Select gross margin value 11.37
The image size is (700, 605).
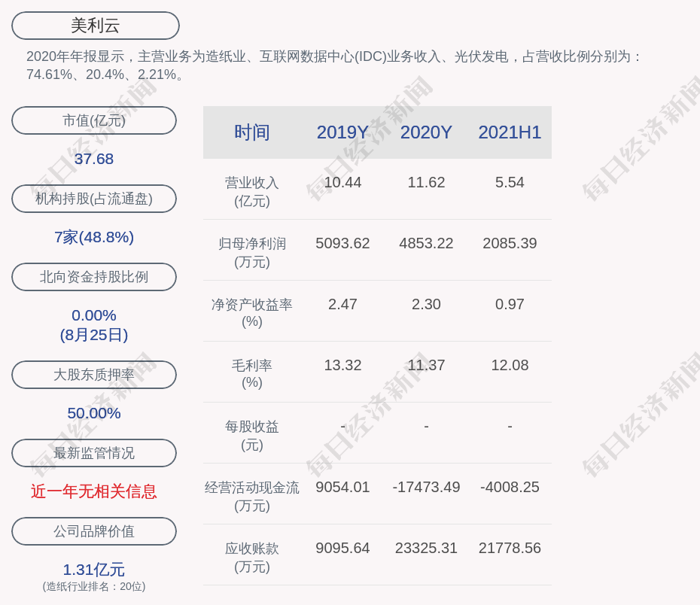point(426,365)
